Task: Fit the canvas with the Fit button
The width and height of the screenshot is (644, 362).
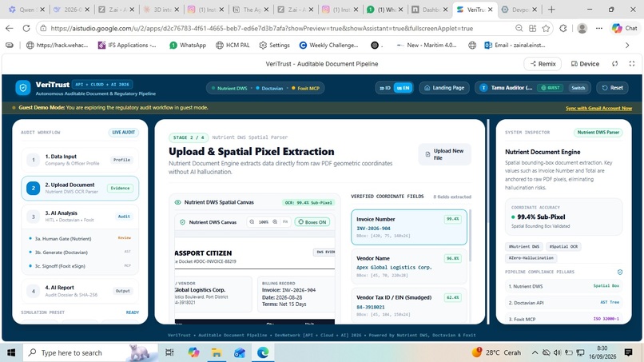Action: 285,222
